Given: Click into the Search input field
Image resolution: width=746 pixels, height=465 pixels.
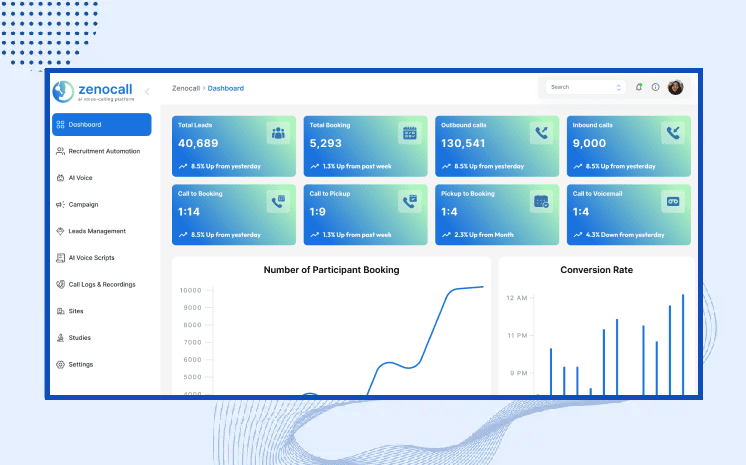Looking at the screenshot, I should 578,87.
